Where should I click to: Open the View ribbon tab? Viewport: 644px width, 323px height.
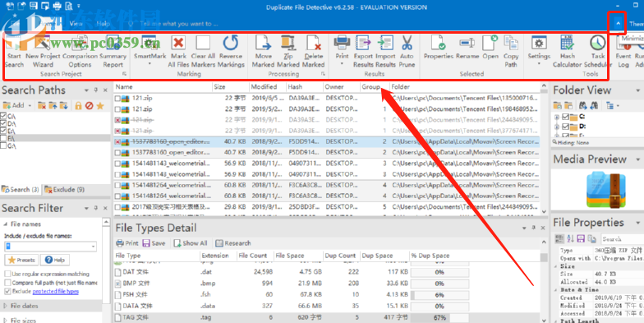[76, 24]
